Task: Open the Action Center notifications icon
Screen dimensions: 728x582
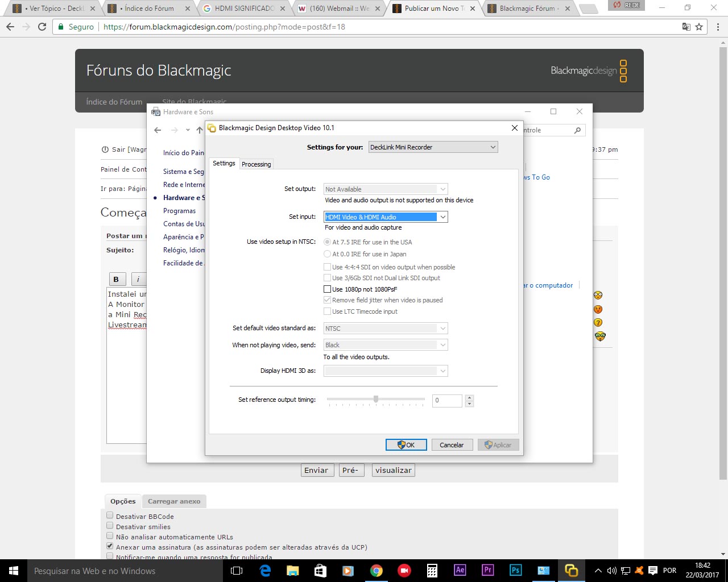Action: pyautogui.click(x=653, y=571)
